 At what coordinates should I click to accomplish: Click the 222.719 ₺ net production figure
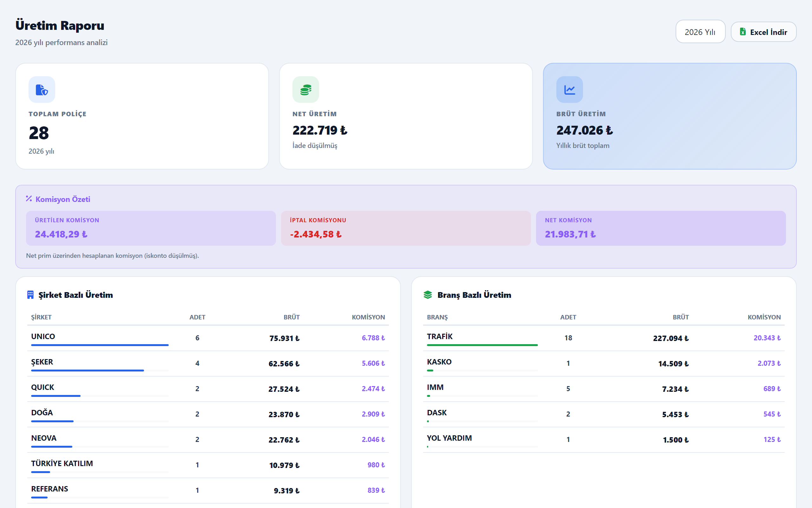(320, 130)
